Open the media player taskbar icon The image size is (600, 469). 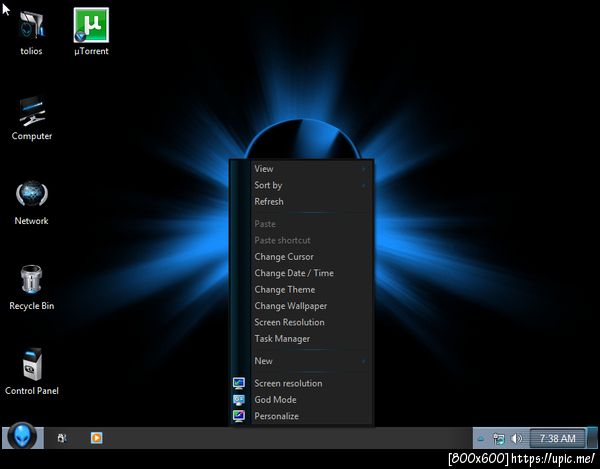(x=96, y=438)
